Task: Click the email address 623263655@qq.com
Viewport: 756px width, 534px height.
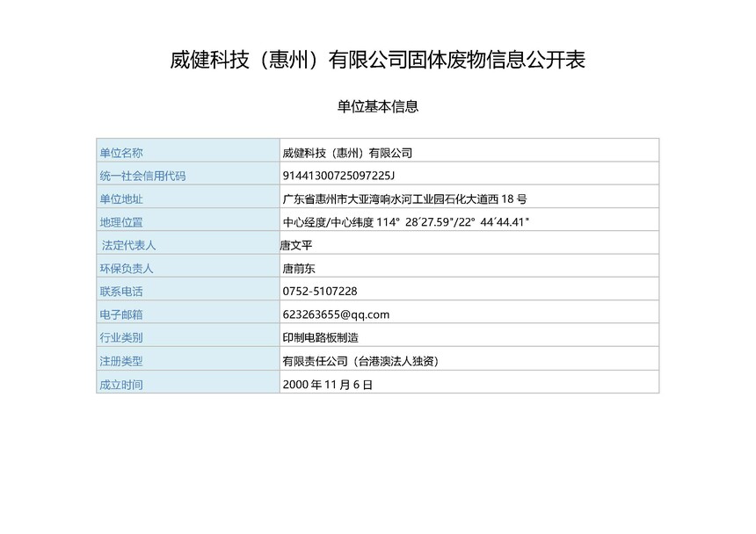Action: pos(336,314)
